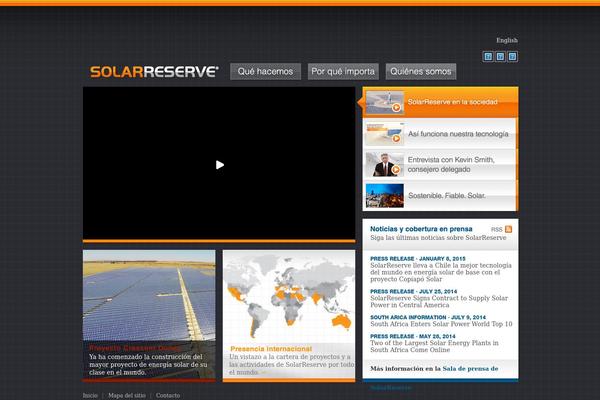Select Así funciona nuestra tecnología video
The image size is (600, 400).
coord(440,134)
